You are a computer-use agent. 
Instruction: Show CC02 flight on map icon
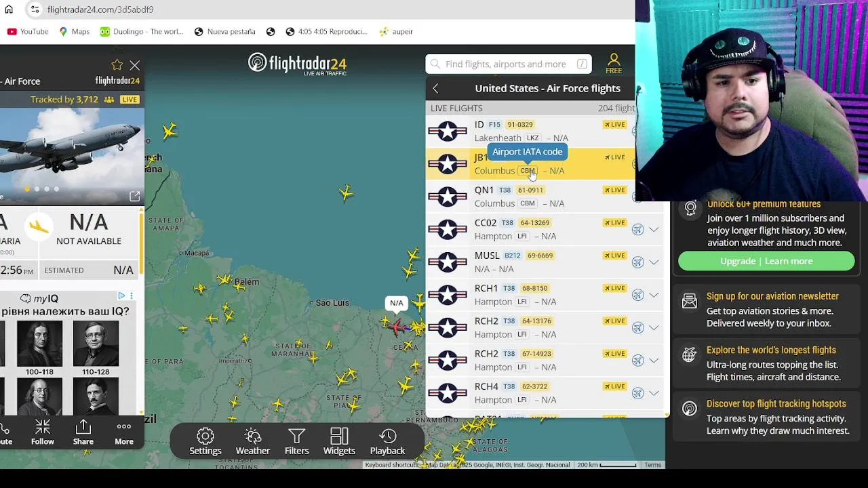(637, 230)
